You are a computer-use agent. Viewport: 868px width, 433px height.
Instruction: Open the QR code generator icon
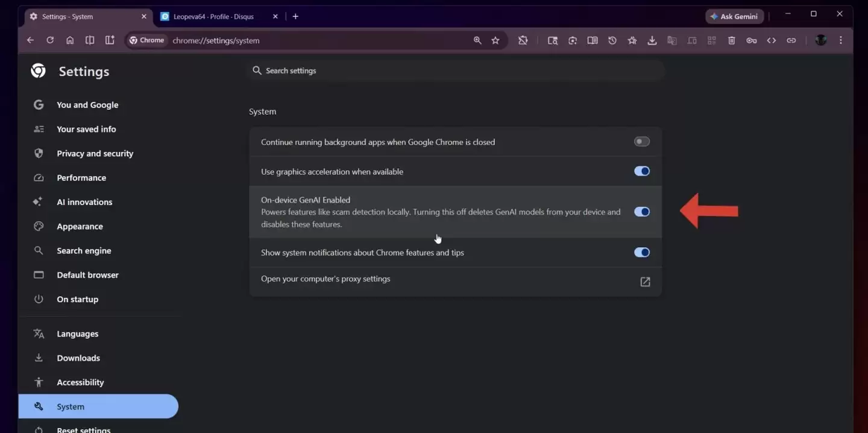coord(711,40)
